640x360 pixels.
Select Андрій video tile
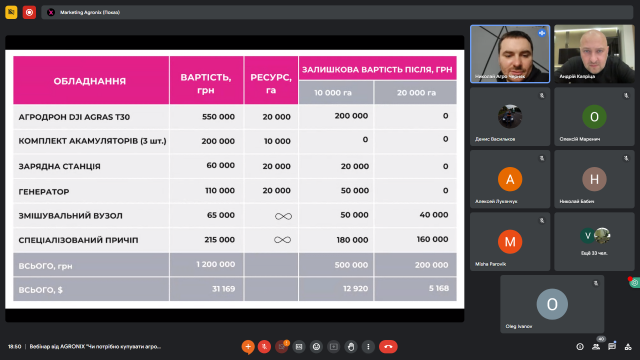tap(594, 54)
